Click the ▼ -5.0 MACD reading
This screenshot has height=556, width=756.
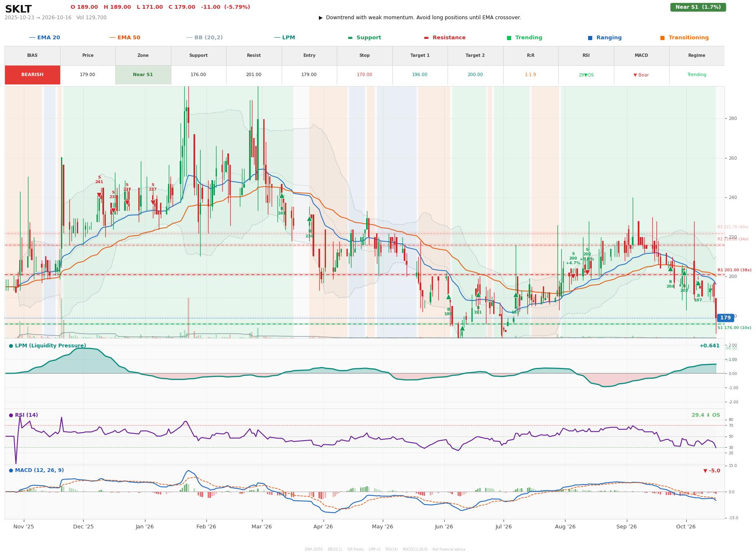point(712,471)
